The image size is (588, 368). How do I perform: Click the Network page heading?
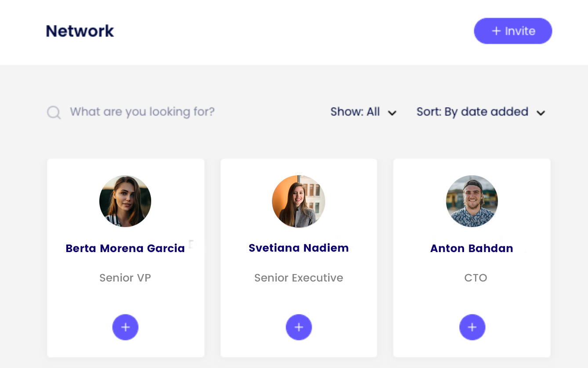coord(80,31)
